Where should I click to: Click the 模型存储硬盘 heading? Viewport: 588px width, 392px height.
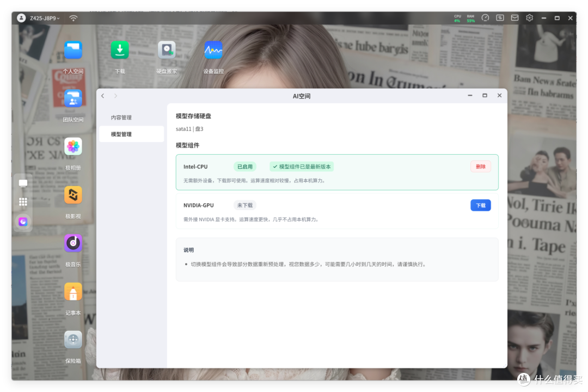tap(193, 116)
